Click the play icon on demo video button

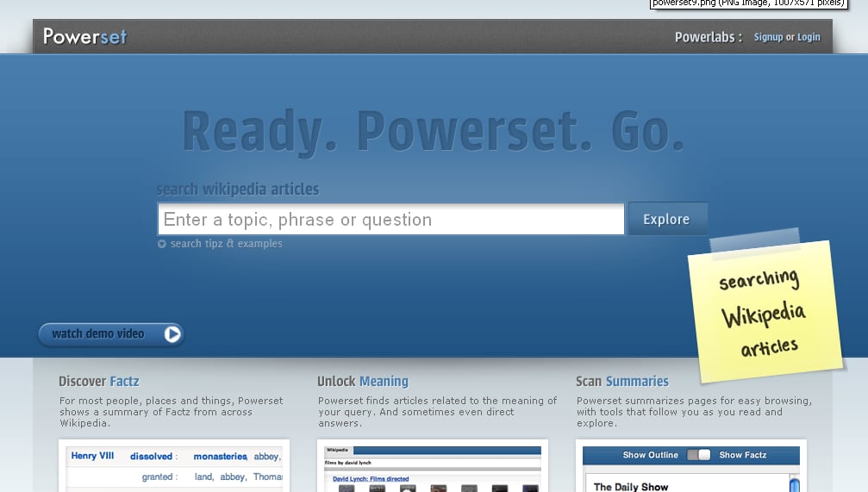[x=172, y=334]
